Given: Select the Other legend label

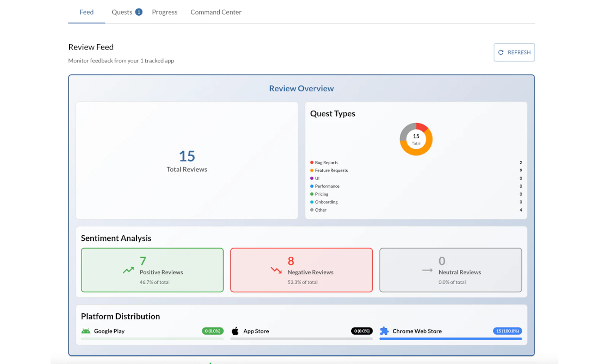Looking at the screenshot, I should click(x=321, y=210).
